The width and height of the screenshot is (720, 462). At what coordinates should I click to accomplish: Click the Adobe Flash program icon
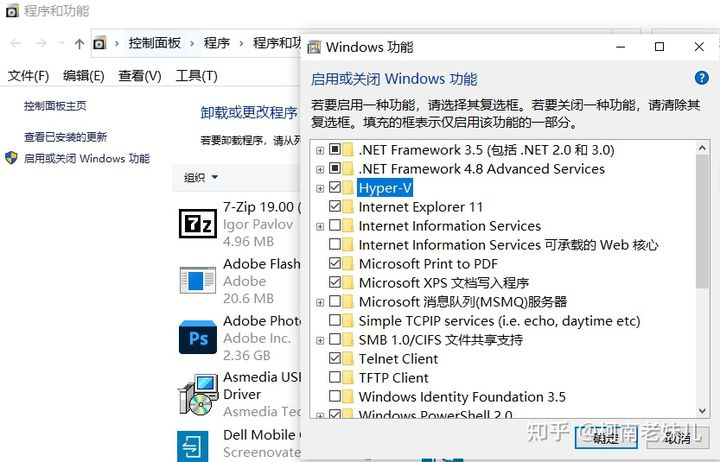point(197,280)
